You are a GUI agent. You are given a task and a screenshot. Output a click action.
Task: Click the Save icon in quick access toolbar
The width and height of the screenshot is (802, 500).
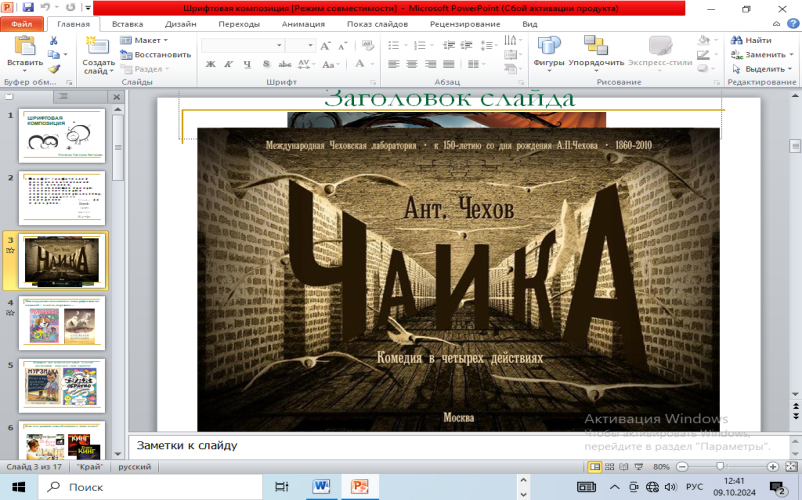click(x=28, y=8)
